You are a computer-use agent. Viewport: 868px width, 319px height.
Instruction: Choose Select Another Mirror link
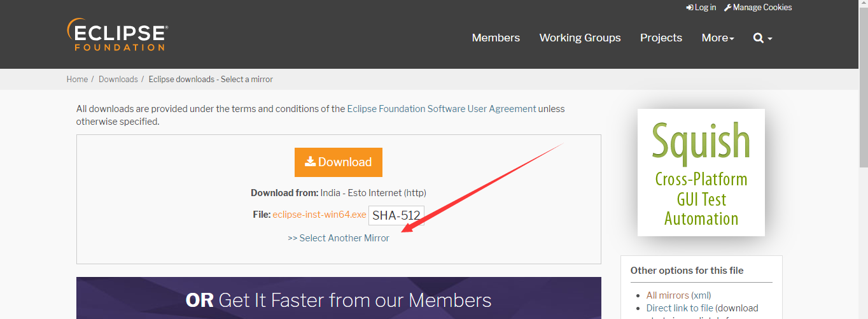[338, 238]
